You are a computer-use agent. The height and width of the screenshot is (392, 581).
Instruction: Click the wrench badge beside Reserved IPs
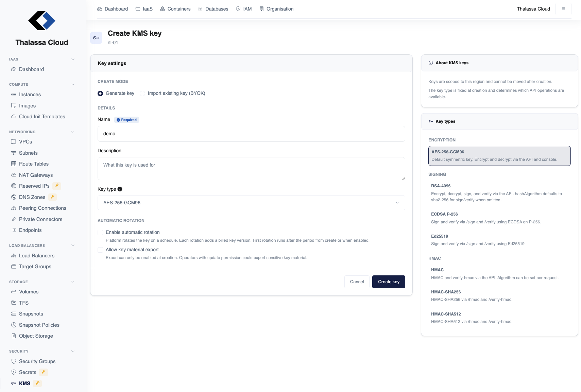(x=57, y=186)
